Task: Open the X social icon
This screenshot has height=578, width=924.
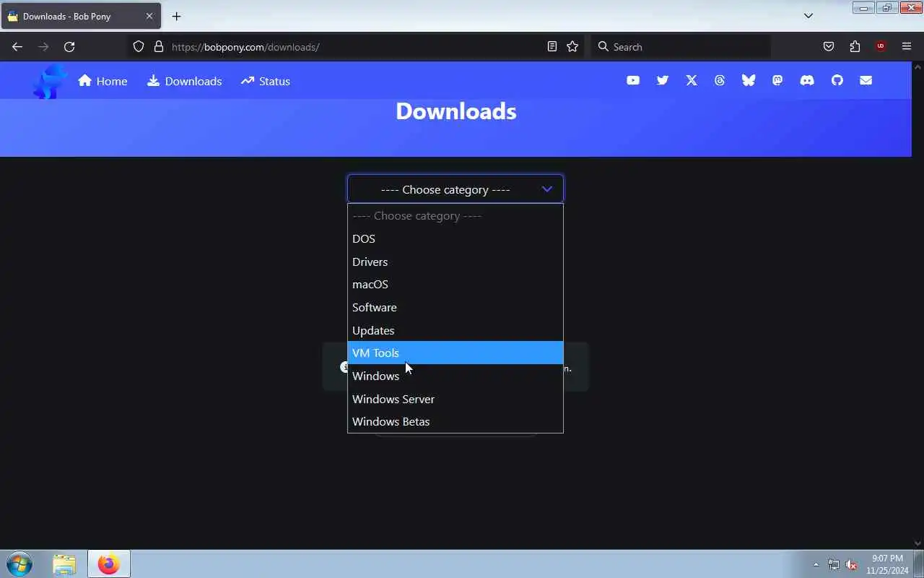Action: coord(692,81)
